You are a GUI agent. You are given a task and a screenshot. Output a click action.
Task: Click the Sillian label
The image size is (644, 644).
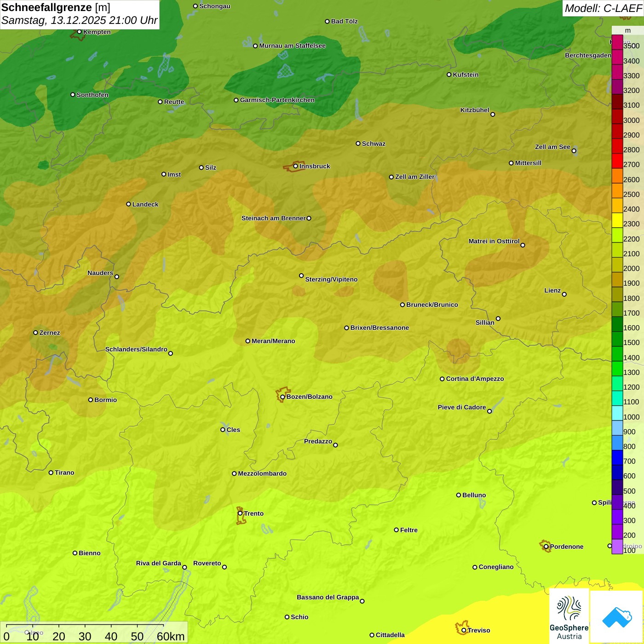coord(485,322)
